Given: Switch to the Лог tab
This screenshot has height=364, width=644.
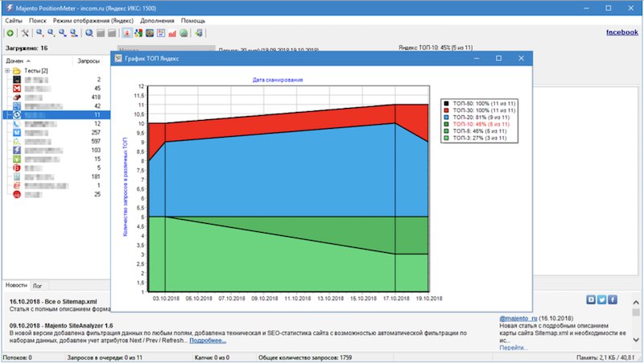Looking at the screenshot, I should tap(37, 286).
